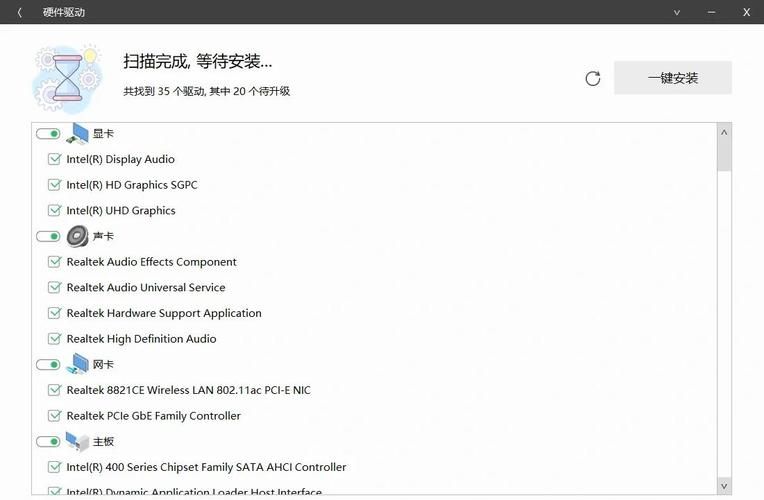The height and width of the screenshot is (500, 764).
Task: Click the hourglass scan status icon
Action: 67,79
